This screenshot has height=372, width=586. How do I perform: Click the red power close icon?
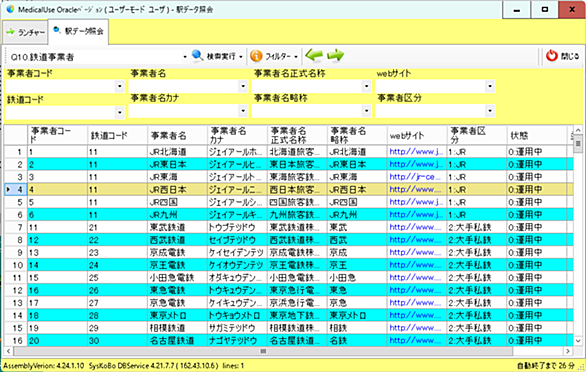pos(552,56)
